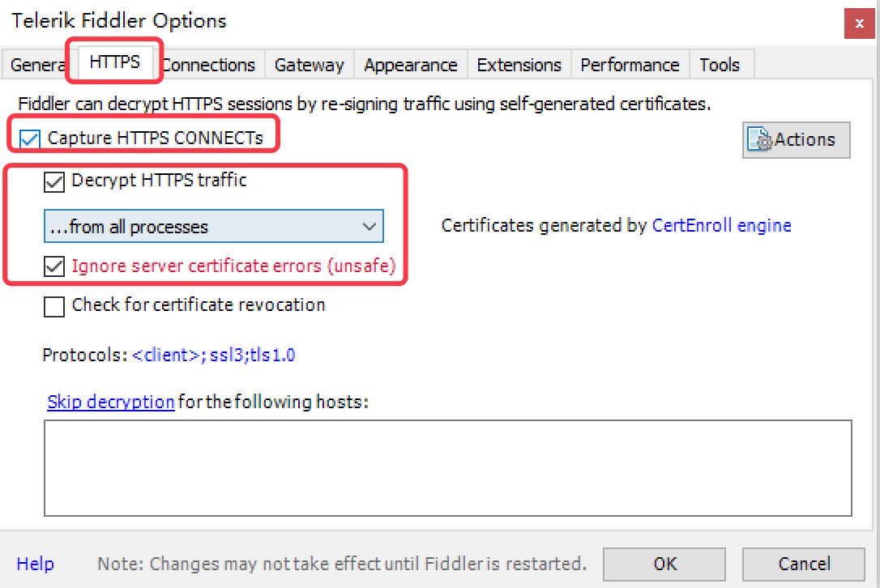The height and width of the screenshot is (588, 880).
Task: Close the Fiddler Options dialog
Action: point(859,23)
